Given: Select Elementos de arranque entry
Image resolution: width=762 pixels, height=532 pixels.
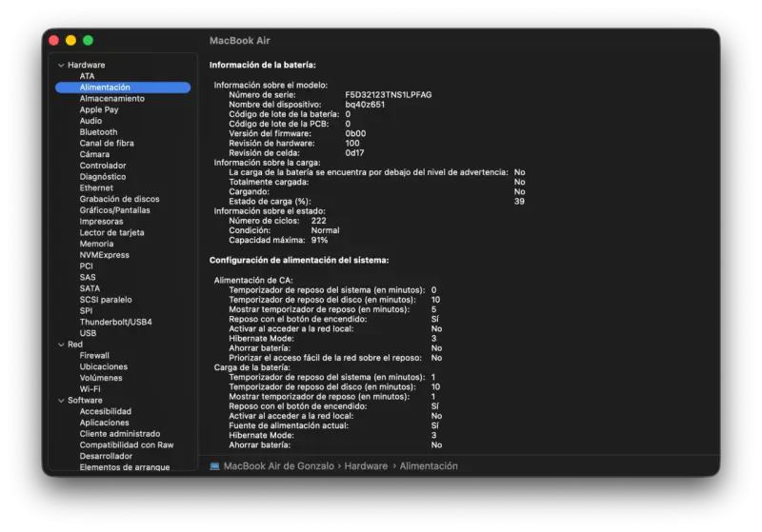Looking at the screenshot, I should click(x=125, y=466).
